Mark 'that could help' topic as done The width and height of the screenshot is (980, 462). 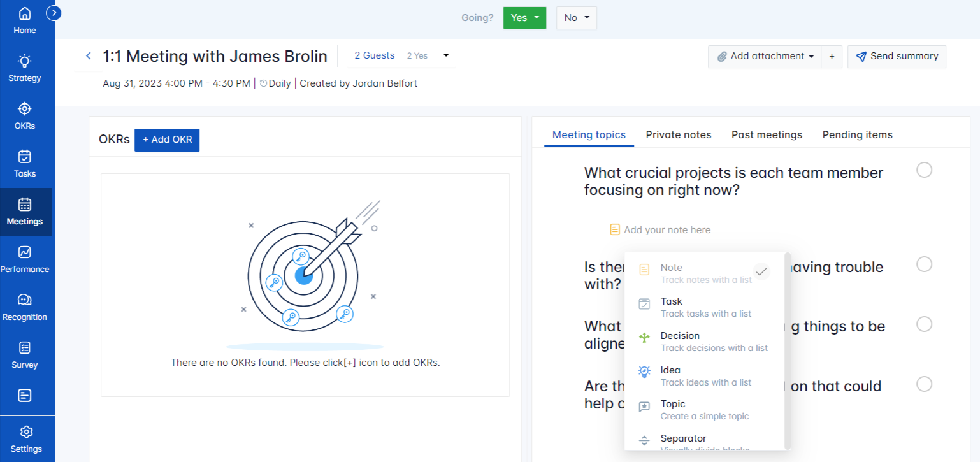pos(924,384)
